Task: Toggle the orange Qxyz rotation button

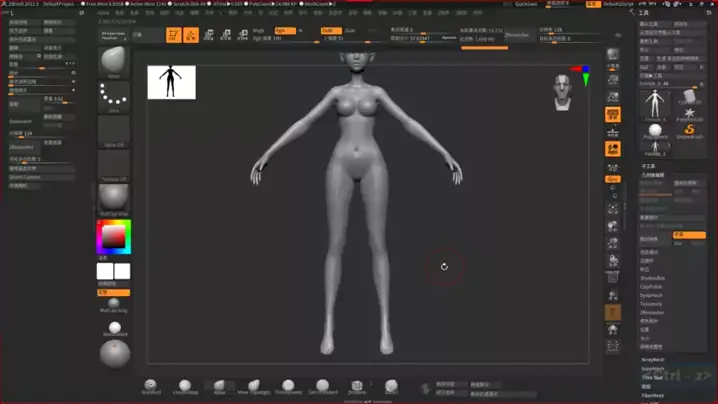Action: click(x=613, y=179)
